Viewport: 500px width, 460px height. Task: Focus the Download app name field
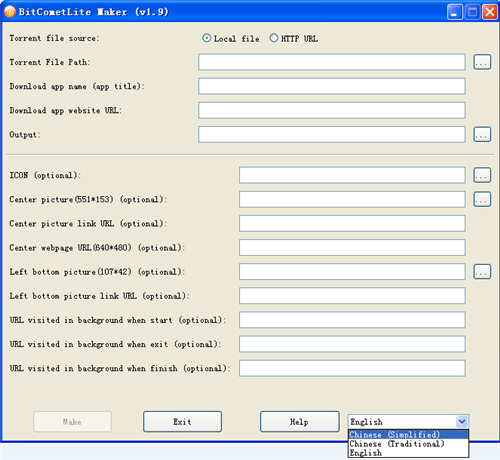tap(332, 86)
